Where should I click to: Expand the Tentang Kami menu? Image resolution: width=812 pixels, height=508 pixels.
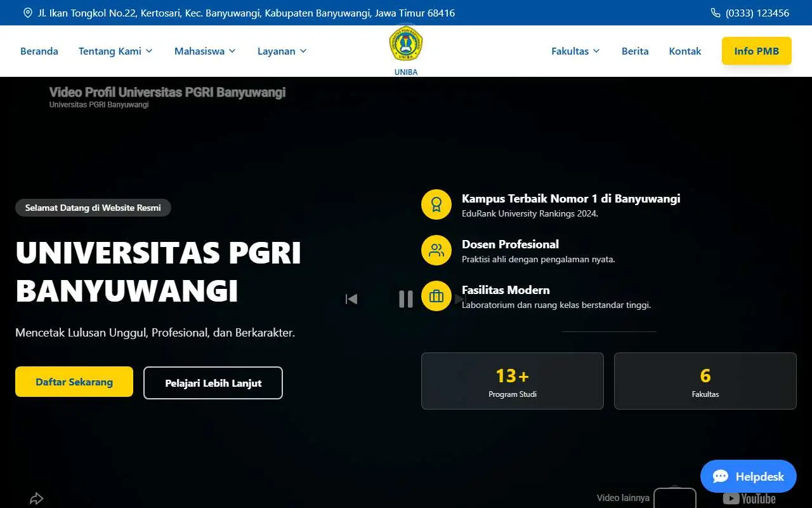click(x=115, y=51)
